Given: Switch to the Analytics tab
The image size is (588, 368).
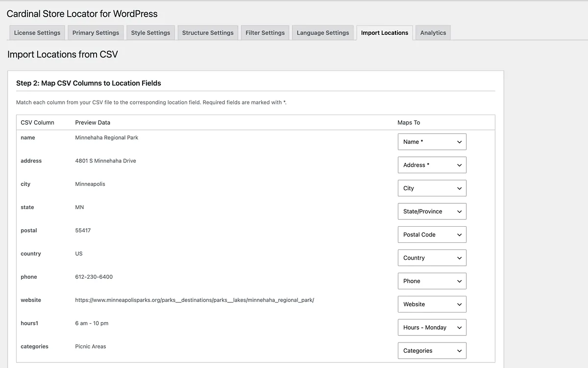Looking at the screenshot, I should (x=433, y=33).
